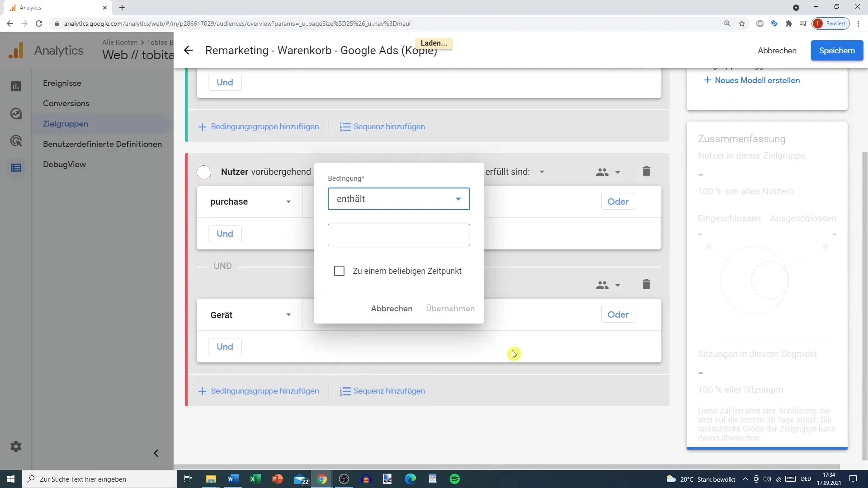Open Excel from the taskbar
868x488 pixels.
[x=255, y=479]
